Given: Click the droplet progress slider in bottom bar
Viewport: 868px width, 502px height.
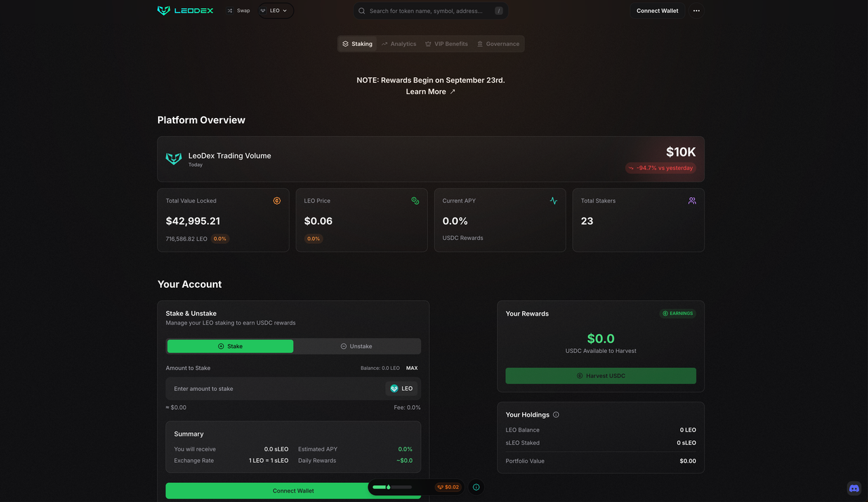Looking at the screenshot, I should (392, 487).
